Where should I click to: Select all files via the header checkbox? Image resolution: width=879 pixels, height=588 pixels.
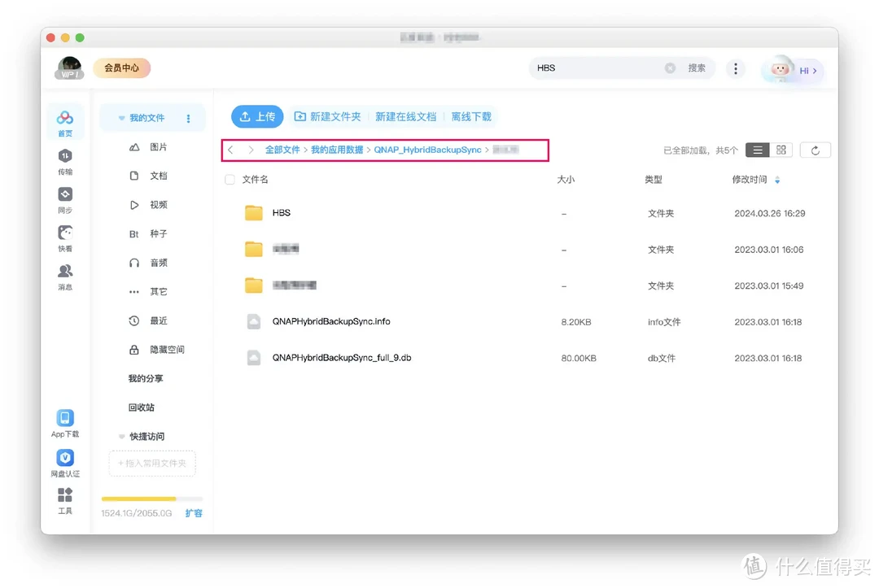[229, 179]
